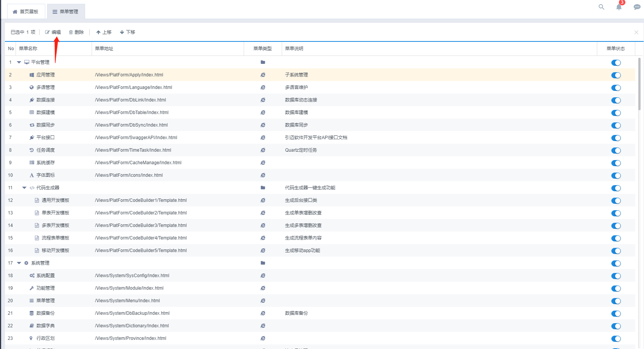This screenshot has width=644, height=349.
Task: Open the notification bell with badge
Action: point(619,7)
